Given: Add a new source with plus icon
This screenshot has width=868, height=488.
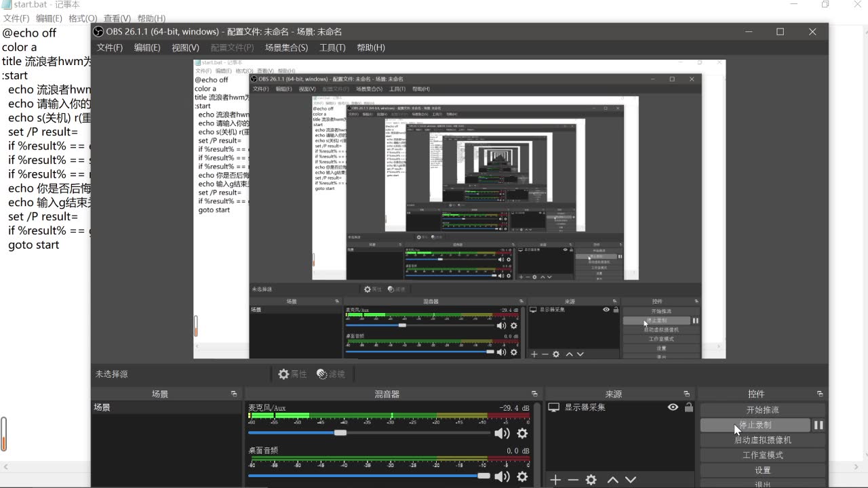Looking at the screenshot, I should [x=555, y=480].
